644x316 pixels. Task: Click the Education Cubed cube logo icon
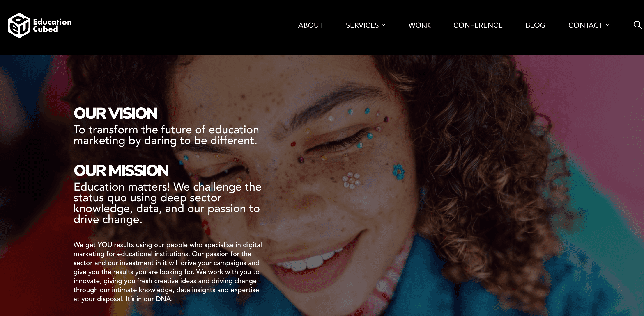(x=19, y=25)
